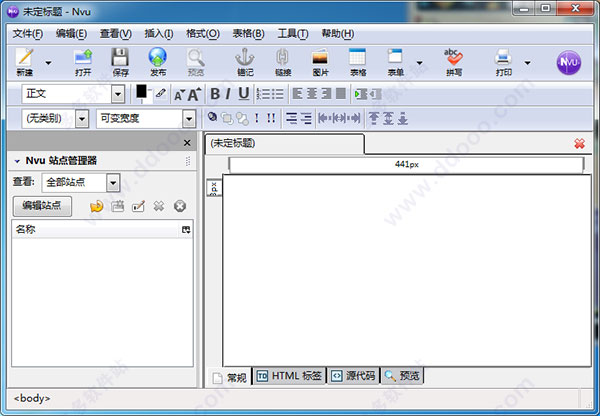Click the 图片 (Image) icon
Viewport: 600px width, 416px height.
[320, 62]
